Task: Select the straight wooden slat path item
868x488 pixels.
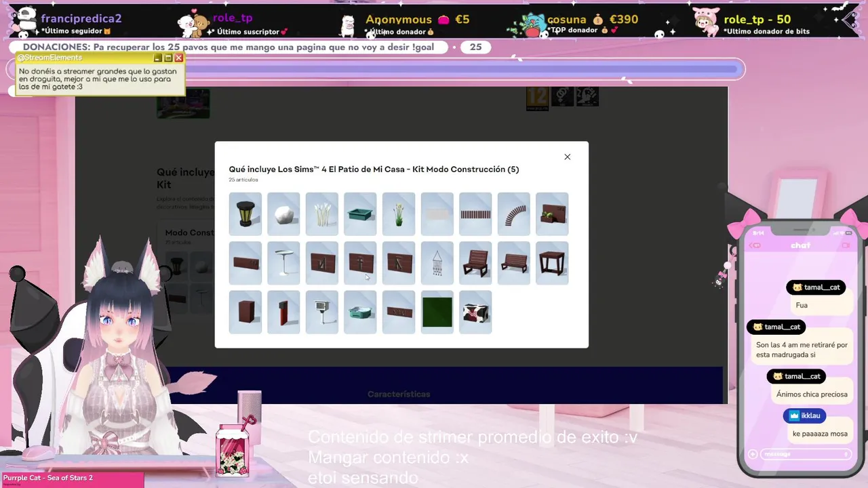Action: point(475,214)
